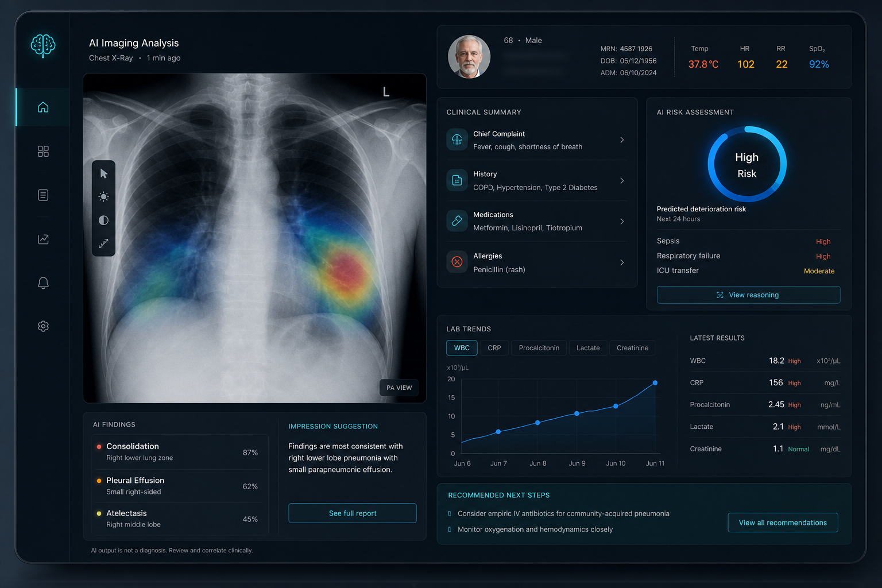The image size is (882, 588).
Task: Click the MRN 4587 1926 text
Action: click(x=626, y=49)
